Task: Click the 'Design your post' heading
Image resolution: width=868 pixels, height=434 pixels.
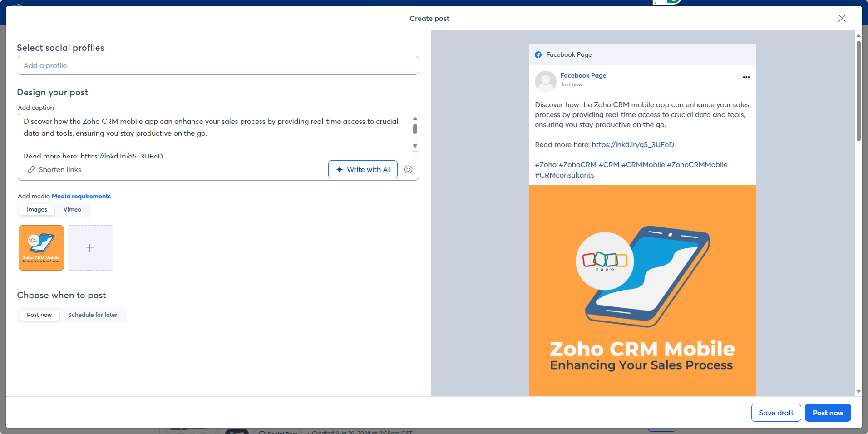Action: click(x=53, y=92)
